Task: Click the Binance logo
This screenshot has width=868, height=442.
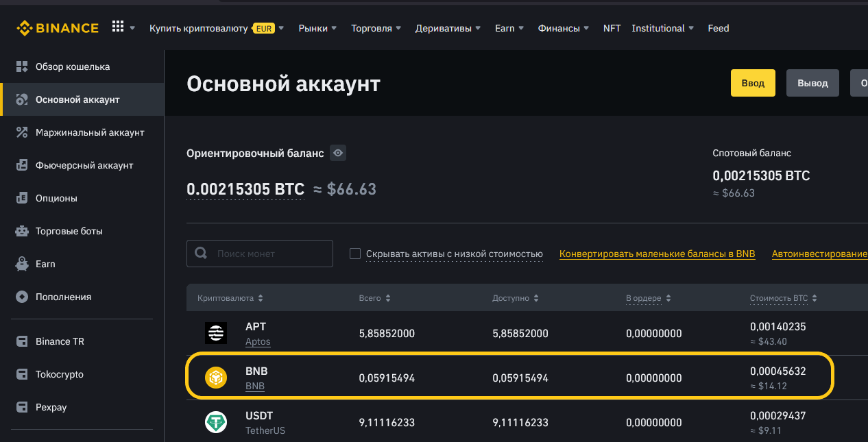Action: [58, 28]
